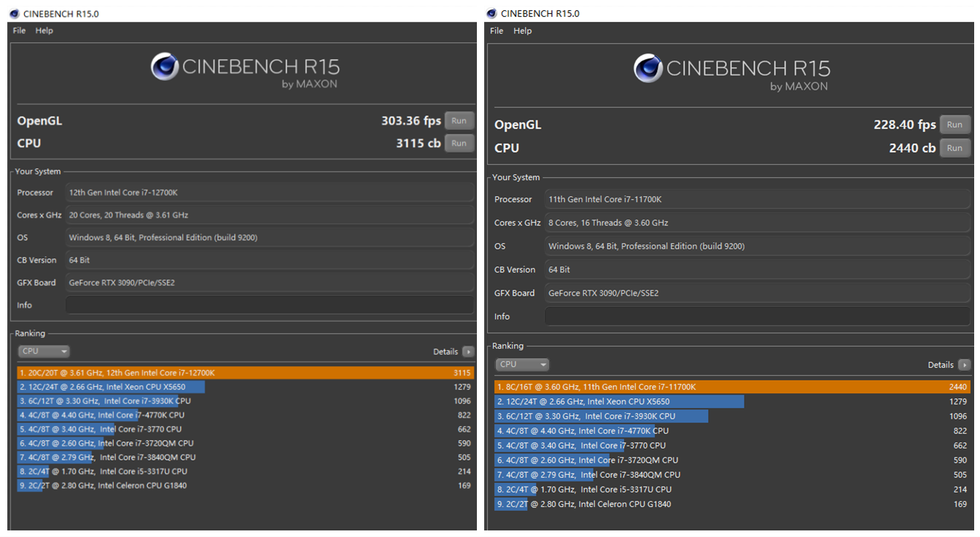Screen dimensions: 980x537
Task: Run the CPU test showing 2440 cb
Action: tap(954, 148)
